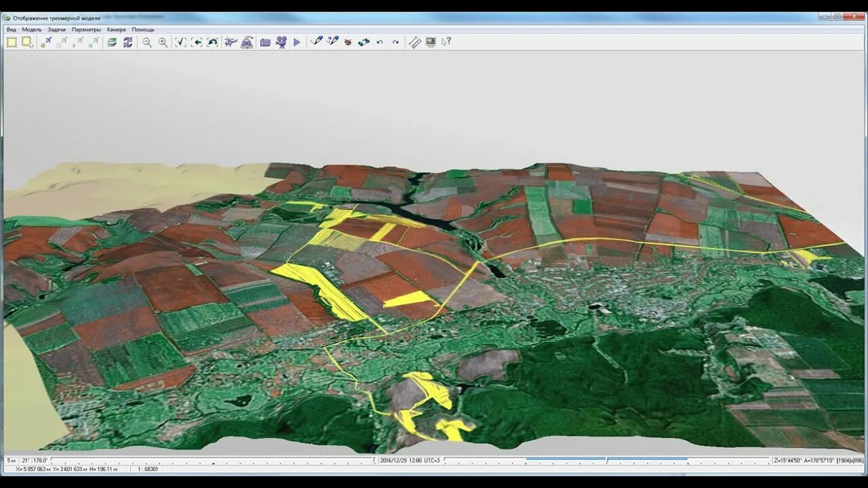Click the blue pencil edit icon

coord(316,42)
